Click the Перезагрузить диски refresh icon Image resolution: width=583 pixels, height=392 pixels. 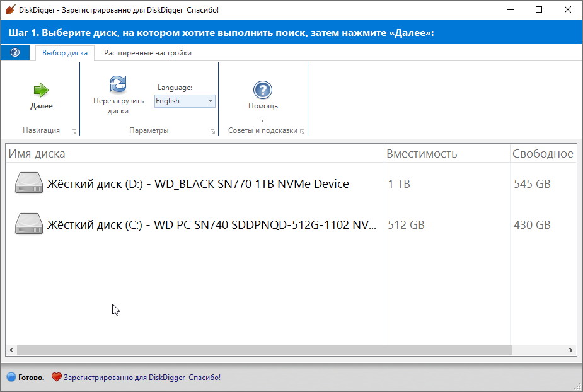point(118,84)
